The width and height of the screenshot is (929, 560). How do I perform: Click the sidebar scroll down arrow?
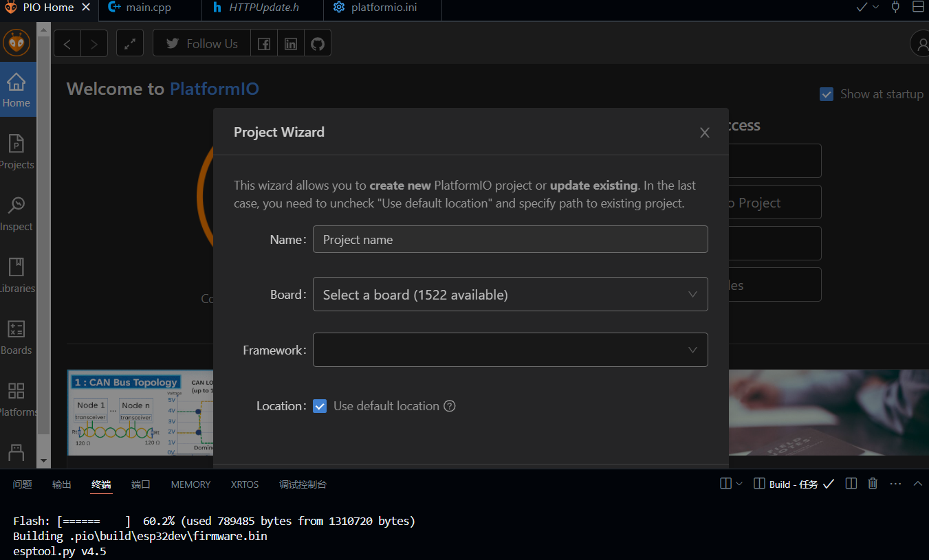coord(43,461)
